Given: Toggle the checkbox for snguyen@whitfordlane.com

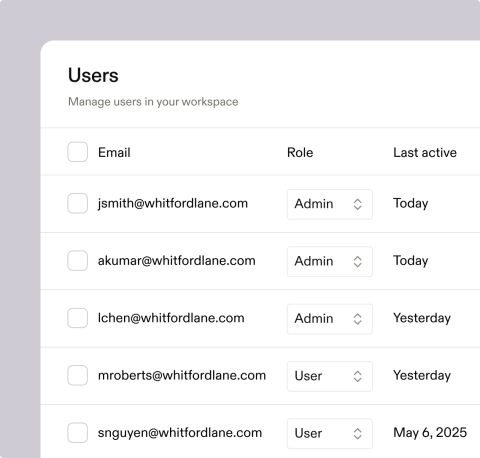Looking at the screenshot, I should pos(77,433).
